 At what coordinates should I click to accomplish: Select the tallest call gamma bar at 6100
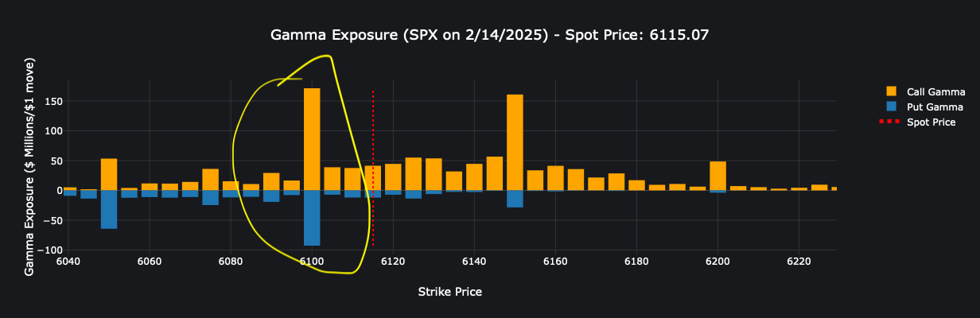(312, 139)
